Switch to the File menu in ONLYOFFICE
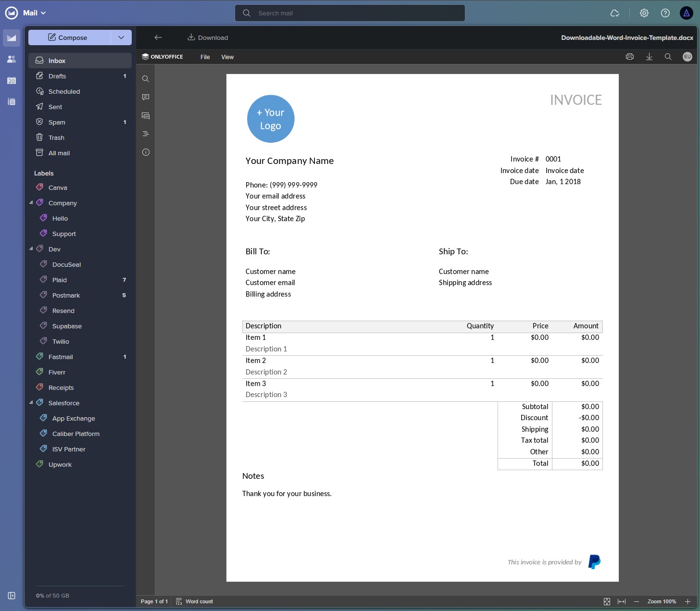Viewport: 700px width, 611px height. (x=205, y=57)
